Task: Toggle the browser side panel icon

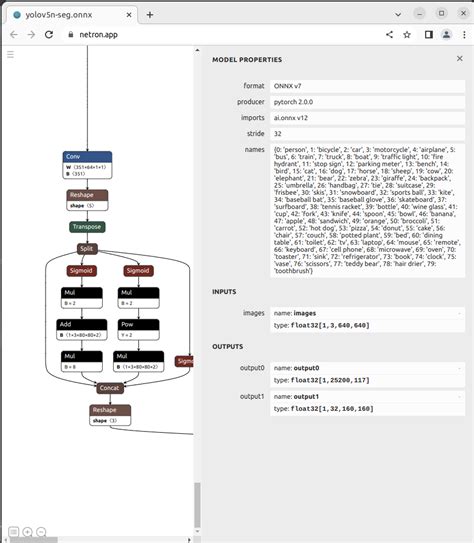Action: coord(429,34)
